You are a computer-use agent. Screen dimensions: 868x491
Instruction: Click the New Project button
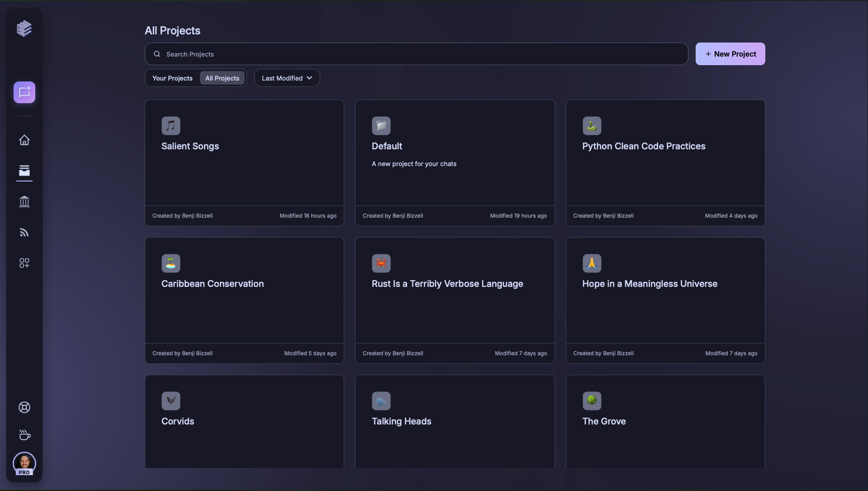730,53
